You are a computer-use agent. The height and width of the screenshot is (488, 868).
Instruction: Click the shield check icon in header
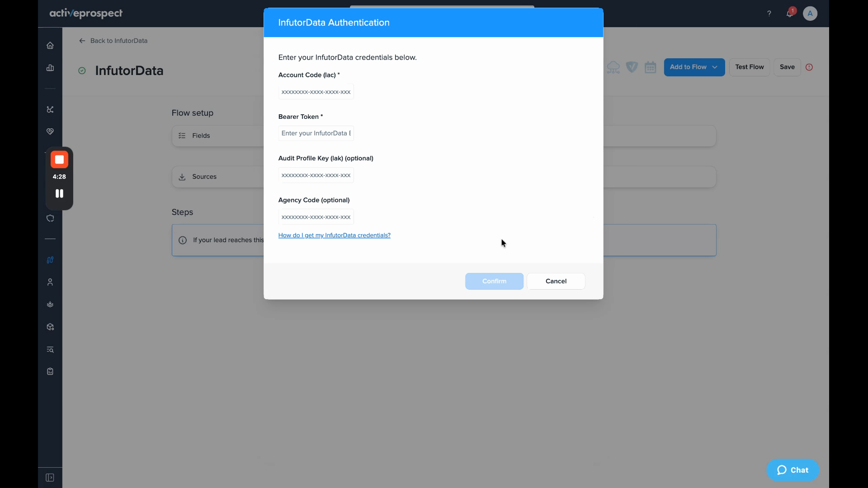632,67
